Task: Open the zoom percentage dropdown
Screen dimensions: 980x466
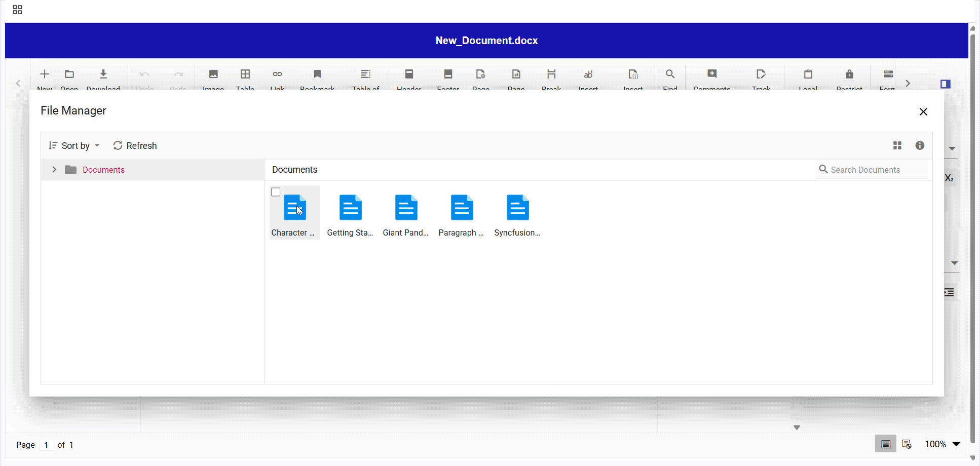Action: tap(941, 444)
